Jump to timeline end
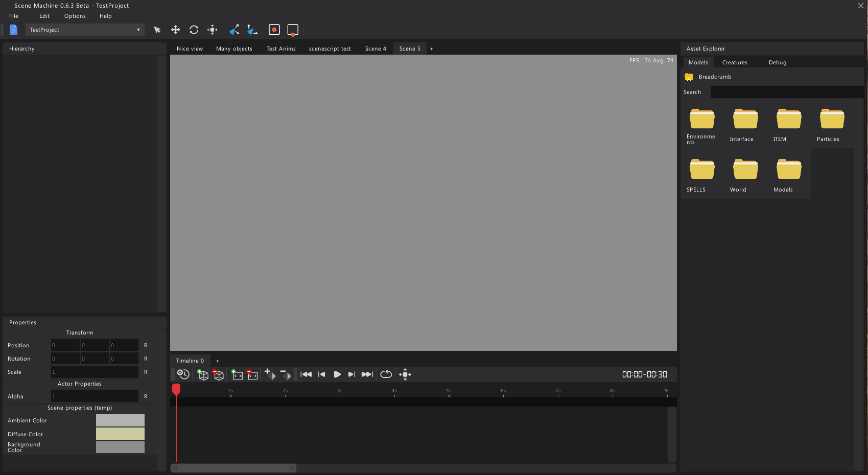The width and height of the screenshot is (868, 475). (x=367, y=374)
